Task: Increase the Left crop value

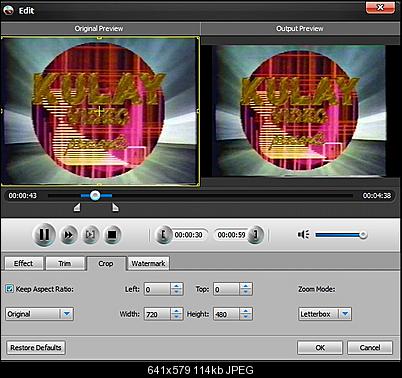Action: point(177,286)
